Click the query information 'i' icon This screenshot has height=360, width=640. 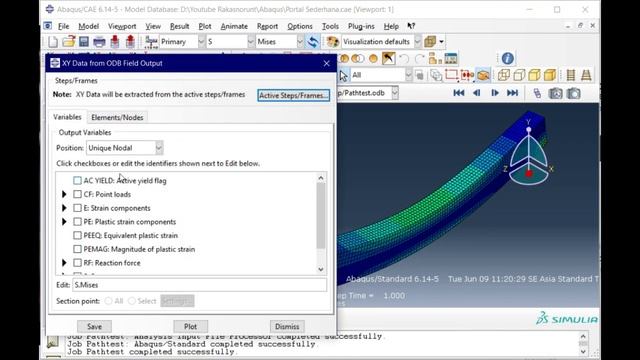click(x=507, y=58)
